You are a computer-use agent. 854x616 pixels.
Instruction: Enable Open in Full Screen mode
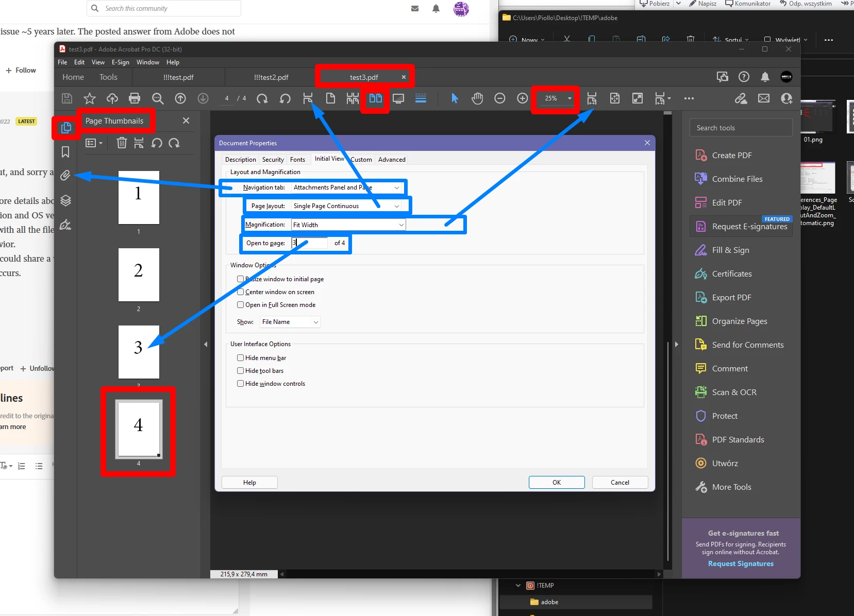tap(240, 305)
